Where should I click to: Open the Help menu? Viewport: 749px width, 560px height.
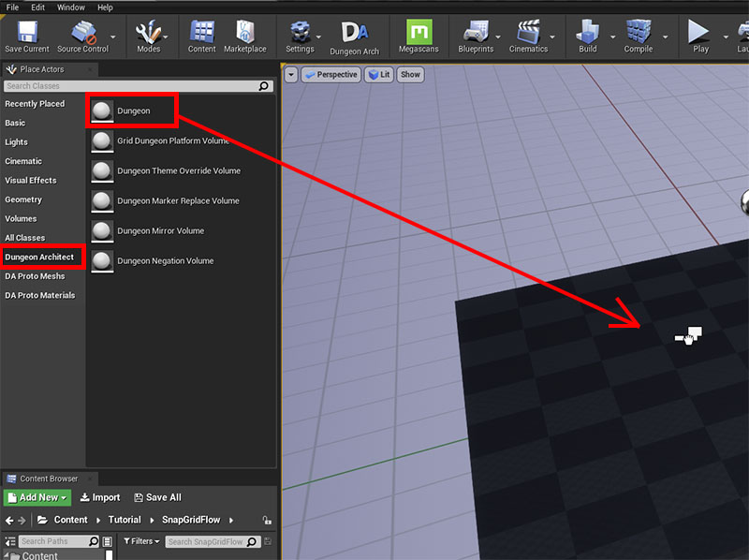105,7
